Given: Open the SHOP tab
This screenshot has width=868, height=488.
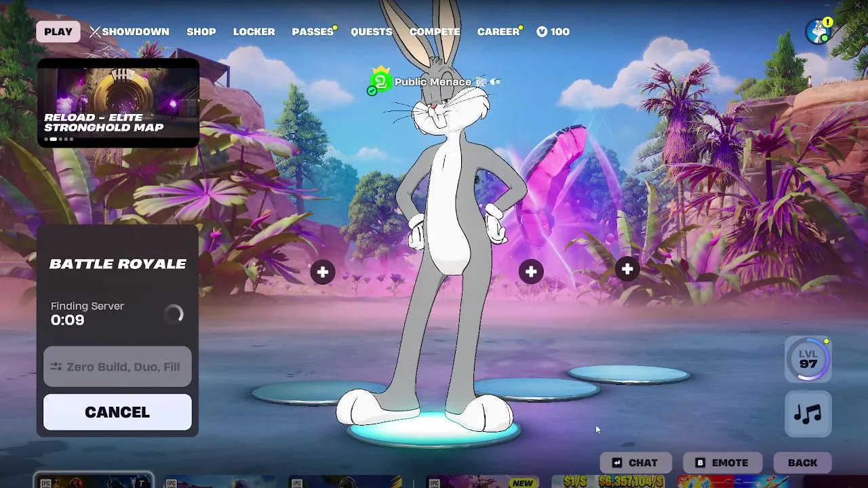Looking at the screenshot, I should 201,32.
